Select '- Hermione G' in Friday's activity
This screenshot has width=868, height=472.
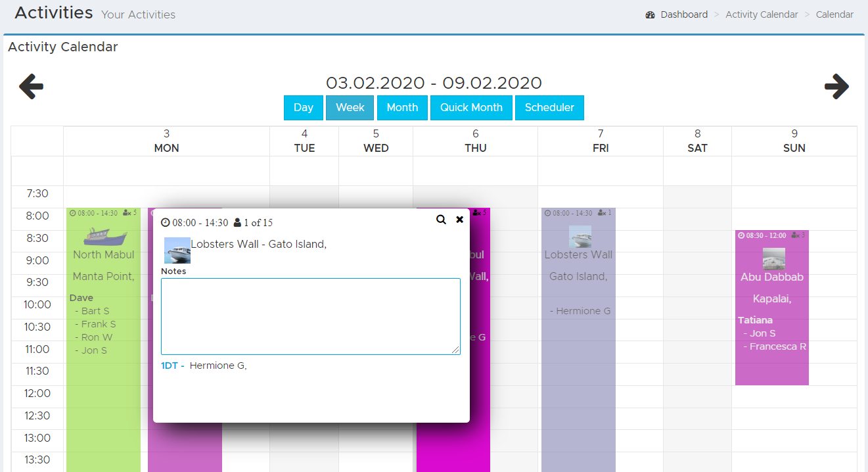580,311
